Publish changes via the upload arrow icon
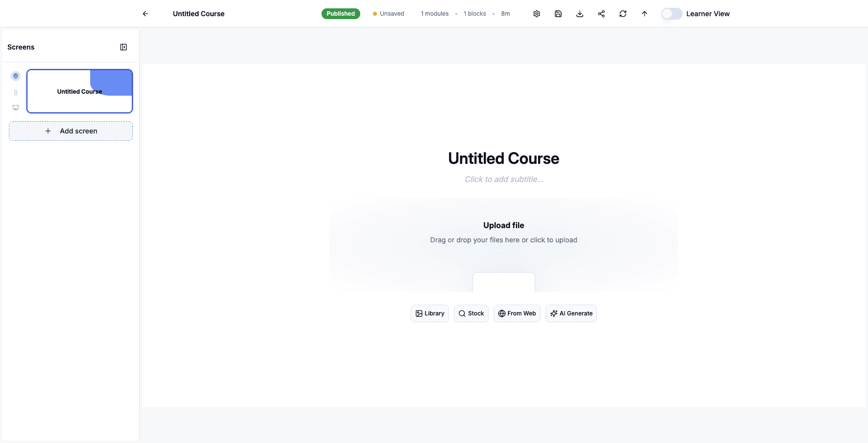Image resolution: width=868 pixels, height=443 pixels. 644,13
